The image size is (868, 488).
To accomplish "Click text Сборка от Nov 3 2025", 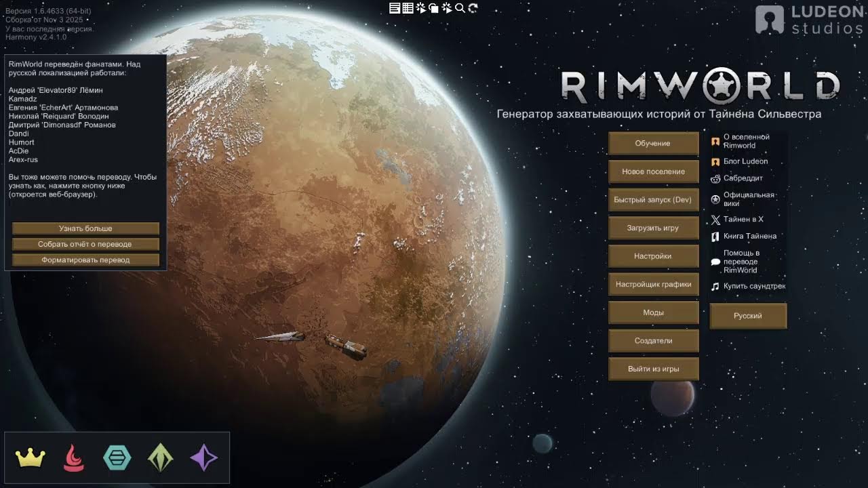I will 44,20.
